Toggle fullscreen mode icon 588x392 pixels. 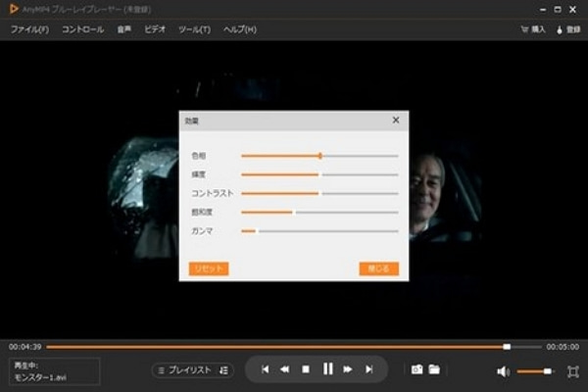572,371
